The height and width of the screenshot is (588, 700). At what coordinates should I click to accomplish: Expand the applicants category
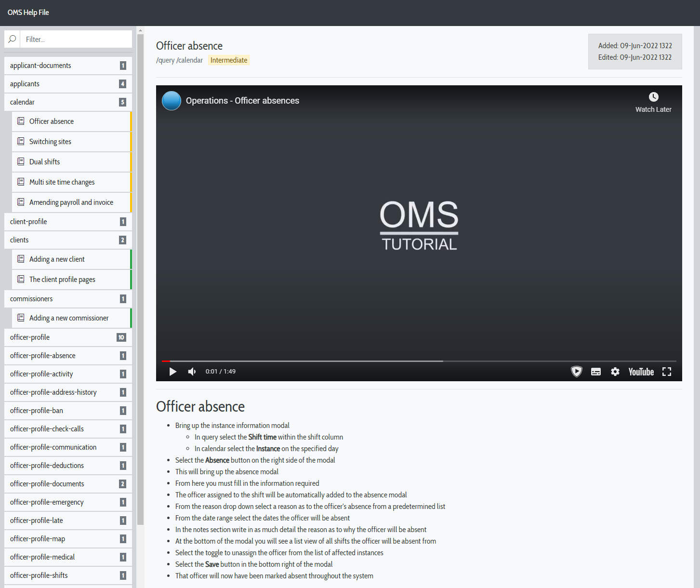click(x=68, y=84)
